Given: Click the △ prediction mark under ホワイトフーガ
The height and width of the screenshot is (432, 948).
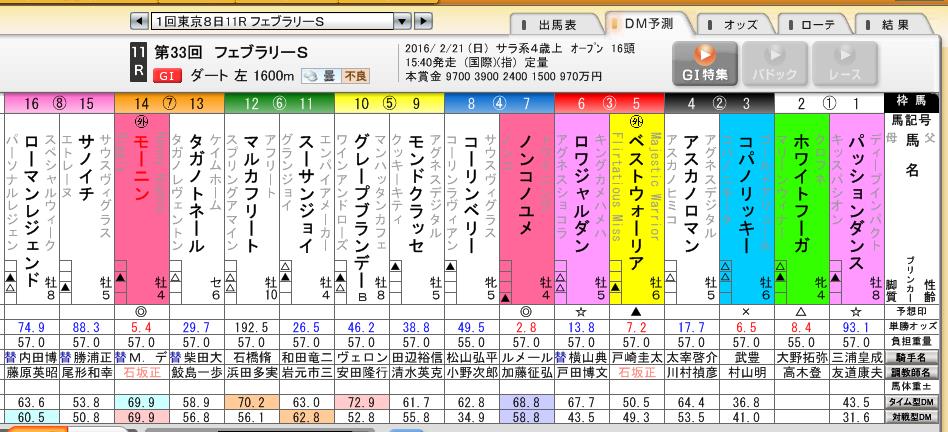Looking at the screenshot, I should [x=802, y=312].
